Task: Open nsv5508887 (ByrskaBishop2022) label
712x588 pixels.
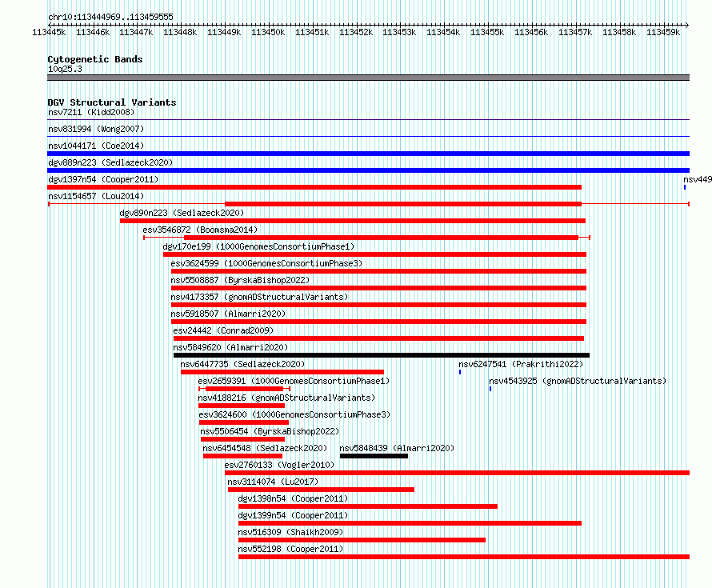Action: 240,280
